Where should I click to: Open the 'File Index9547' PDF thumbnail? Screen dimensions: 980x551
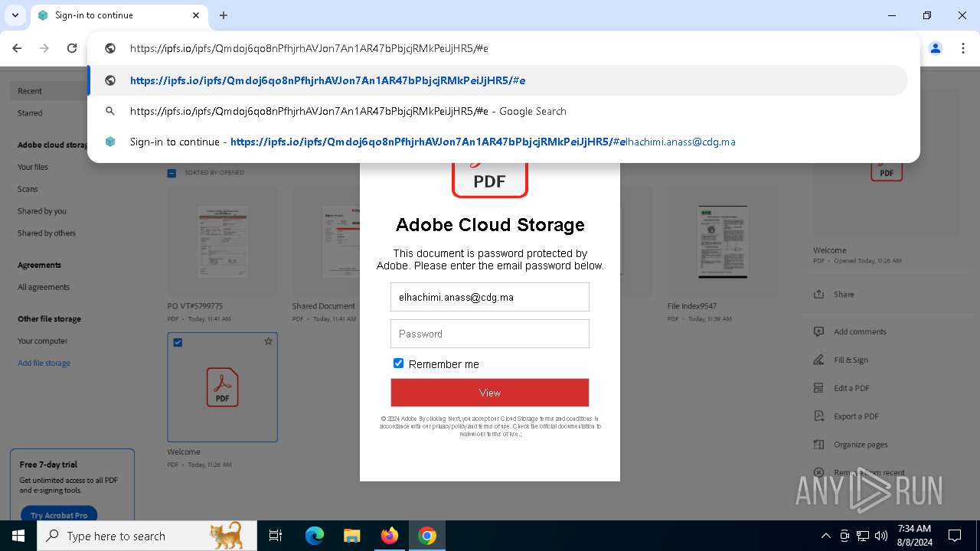coord(722,243)
